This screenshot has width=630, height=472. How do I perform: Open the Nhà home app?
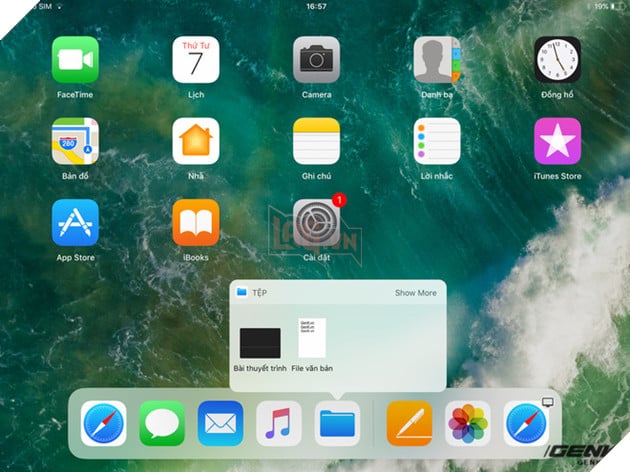click(x=196, y=141)
